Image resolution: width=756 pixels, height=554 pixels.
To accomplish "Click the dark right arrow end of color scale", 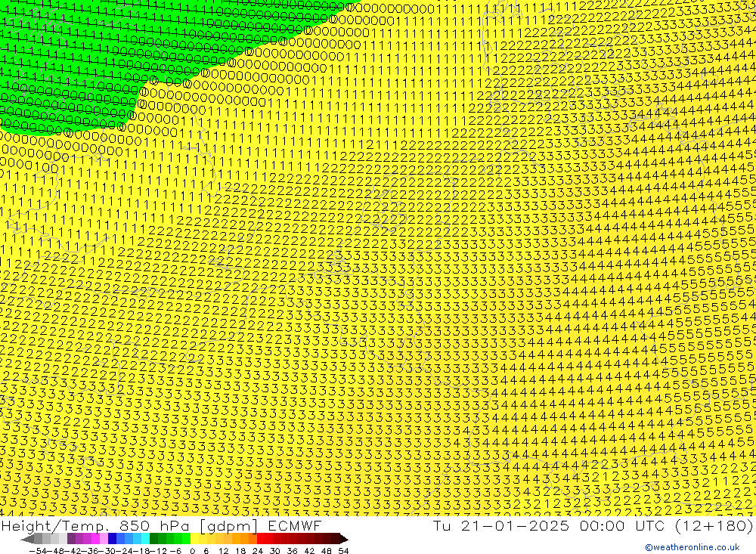I will (343, 539).
